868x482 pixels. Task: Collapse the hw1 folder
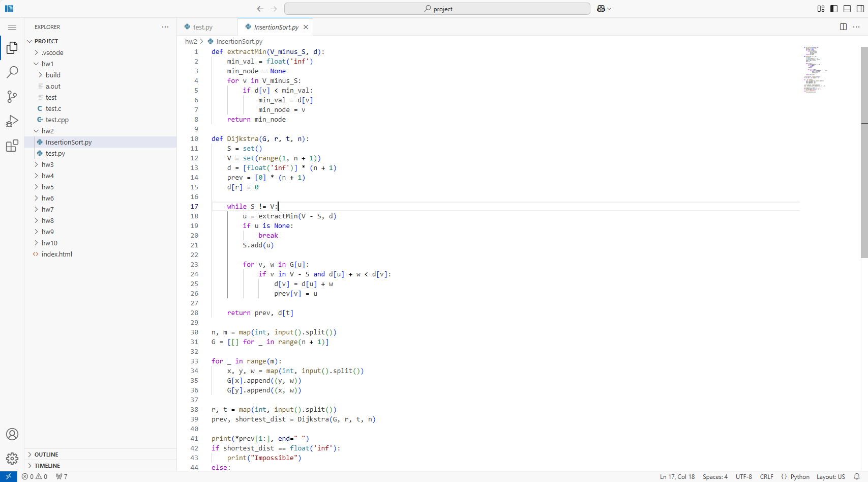click(x=47, y=64)
